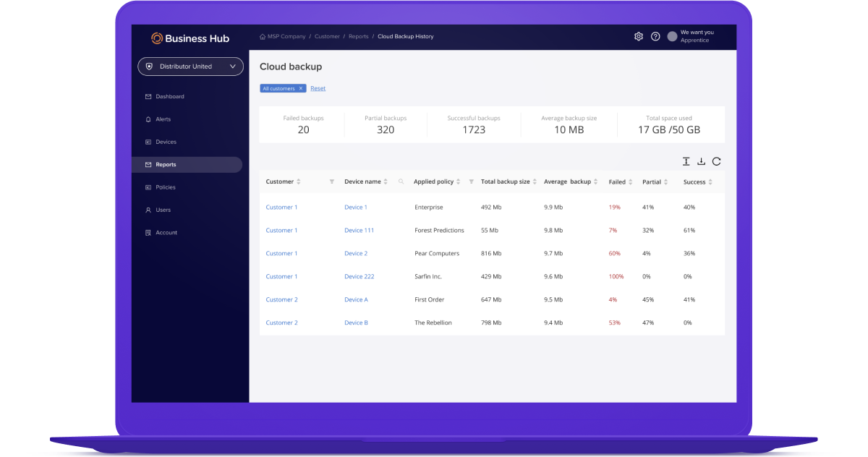
Task: Open the settings gear in the header
Action: point(639,36)
